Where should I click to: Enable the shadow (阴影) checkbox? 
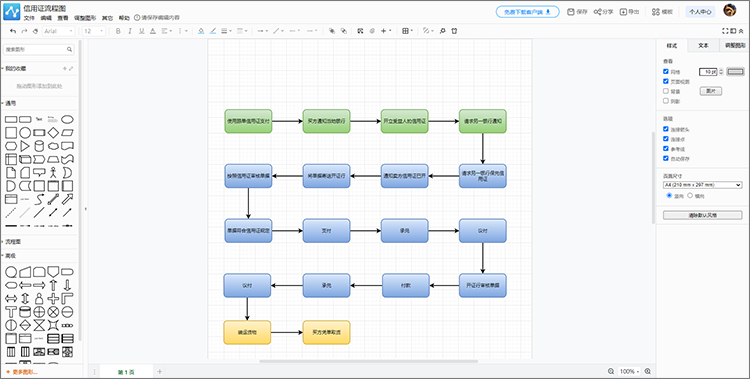click(666, 101)
